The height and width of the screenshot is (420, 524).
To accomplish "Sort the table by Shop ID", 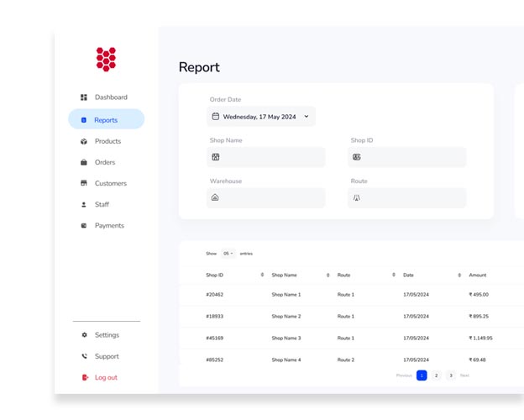I will click(262, 275).
